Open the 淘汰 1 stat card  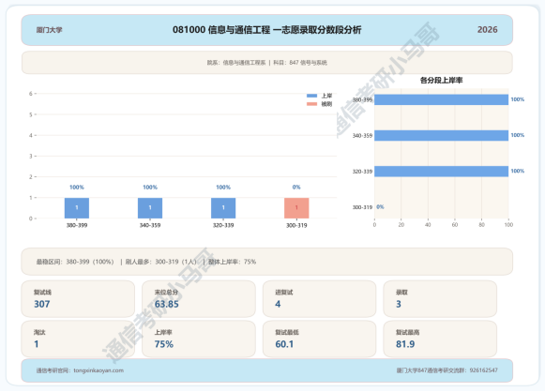[x=78, y=339]
